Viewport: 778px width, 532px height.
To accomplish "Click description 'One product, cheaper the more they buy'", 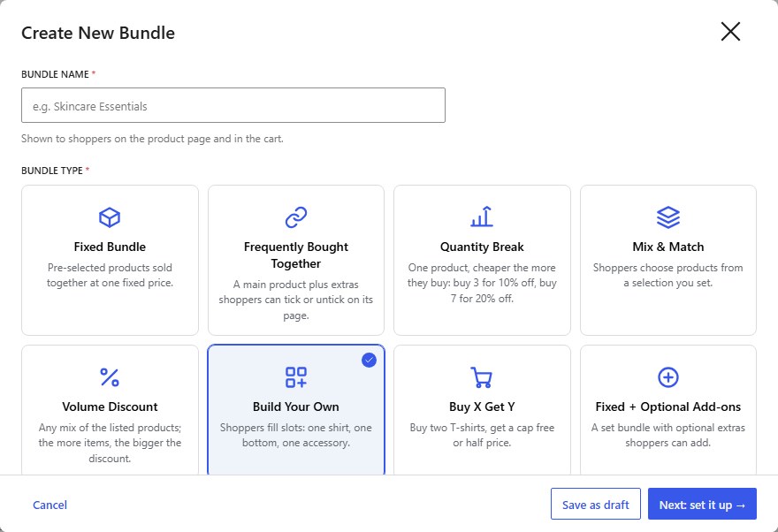I will 482,283.
